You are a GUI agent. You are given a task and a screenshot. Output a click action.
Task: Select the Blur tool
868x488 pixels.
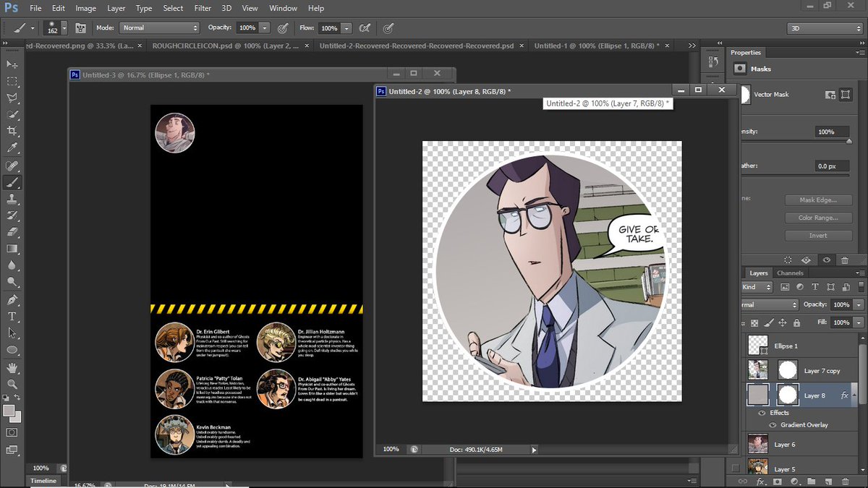12,265
